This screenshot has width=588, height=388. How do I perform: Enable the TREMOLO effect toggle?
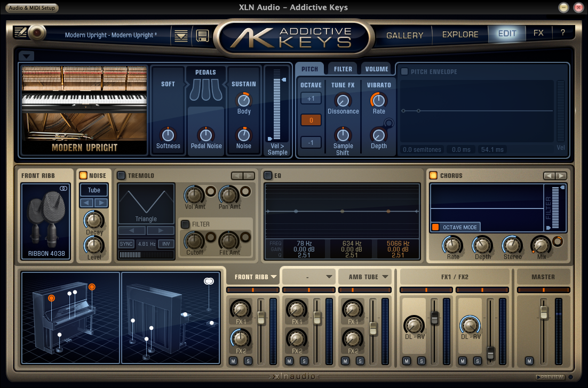(122, 175)
